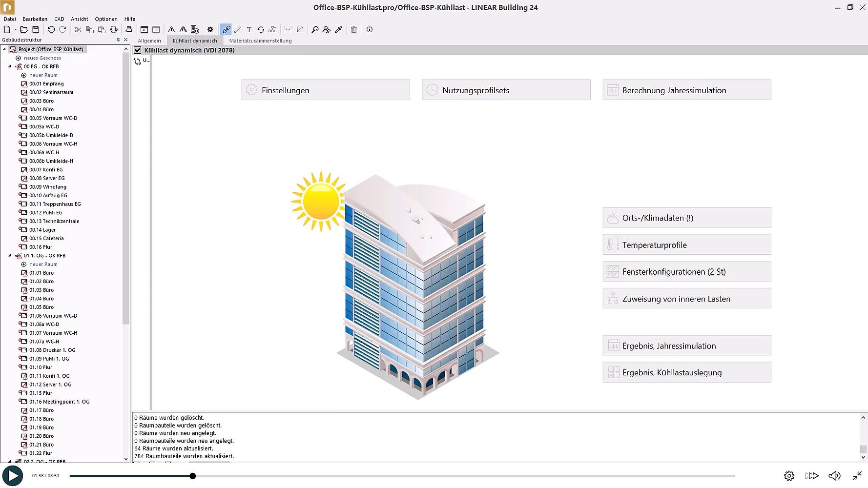This screenshot has height=488, width=868.
Task: Open the Optionen menu
Action: (x=106, y=19)
